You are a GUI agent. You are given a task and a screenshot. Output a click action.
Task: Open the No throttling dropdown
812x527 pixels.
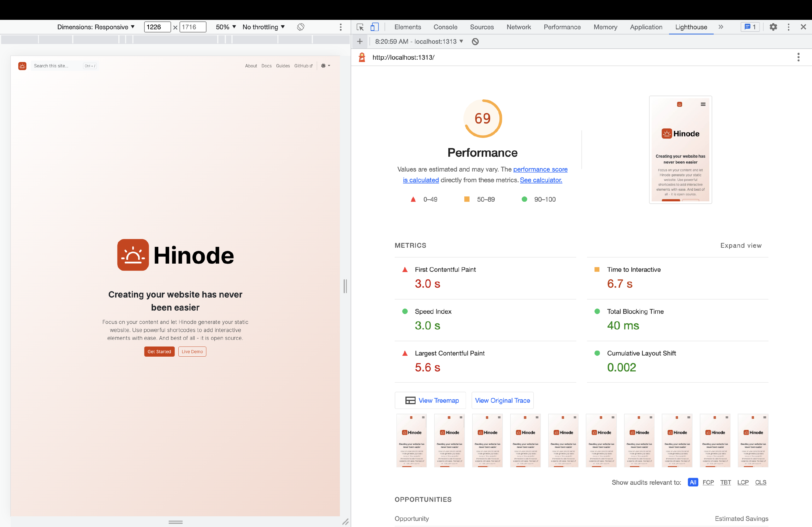pos(263,27)
